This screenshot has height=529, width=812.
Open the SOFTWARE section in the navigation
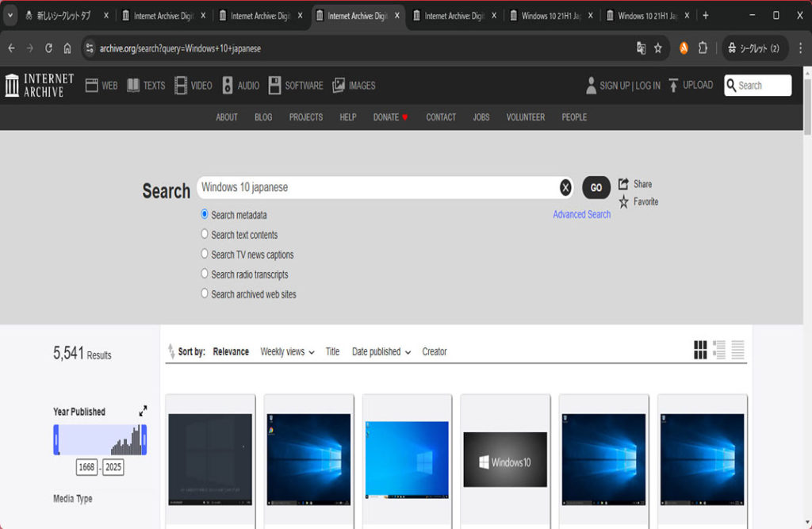click(296, 85)
